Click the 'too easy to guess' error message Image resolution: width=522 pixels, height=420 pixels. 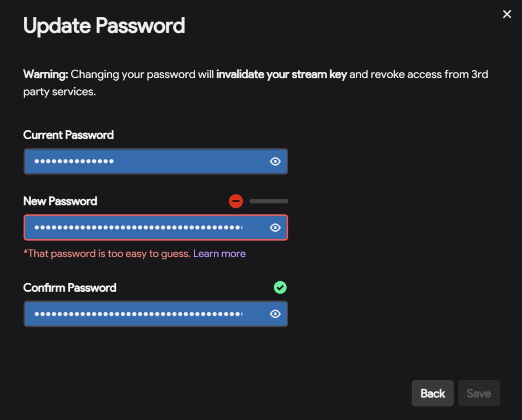tap(107, 254)
